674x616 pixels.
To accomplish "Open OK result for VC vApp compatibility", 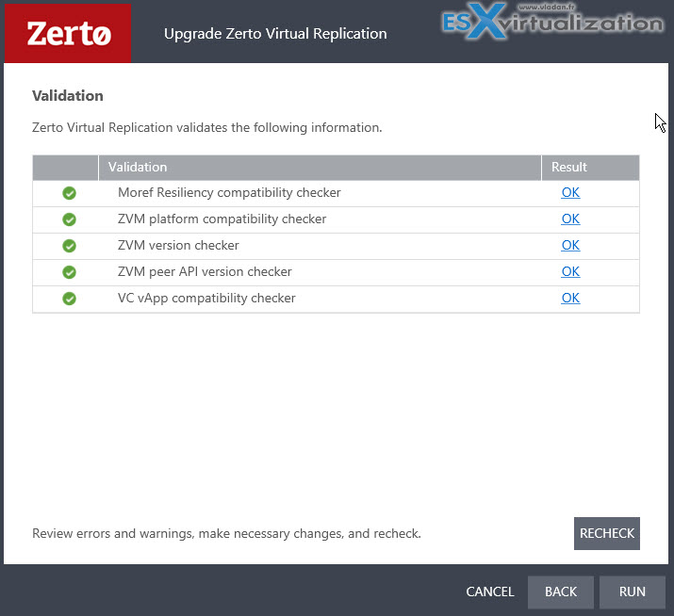I will (x=570, y=299).
